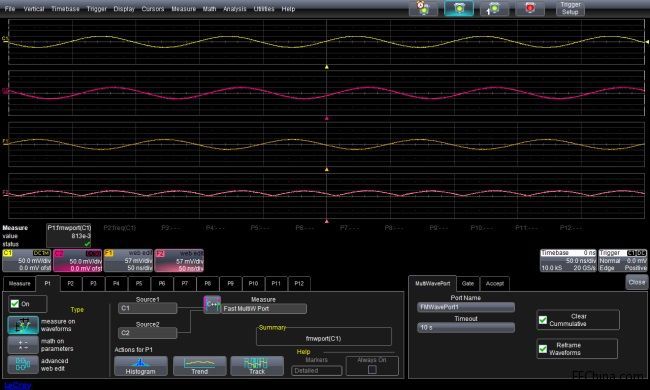
Task: Open the Track action for P1
Action: point(257,366)
